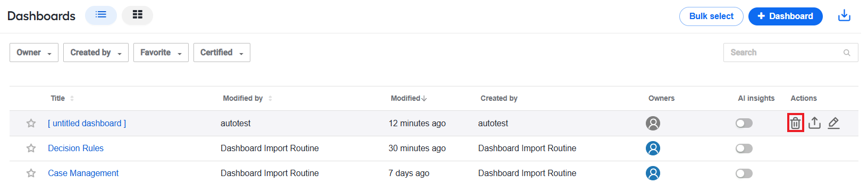This screenshot has height=192, width=868.
Task: Enable AI insights for Decision Rules
Action: 744,148
